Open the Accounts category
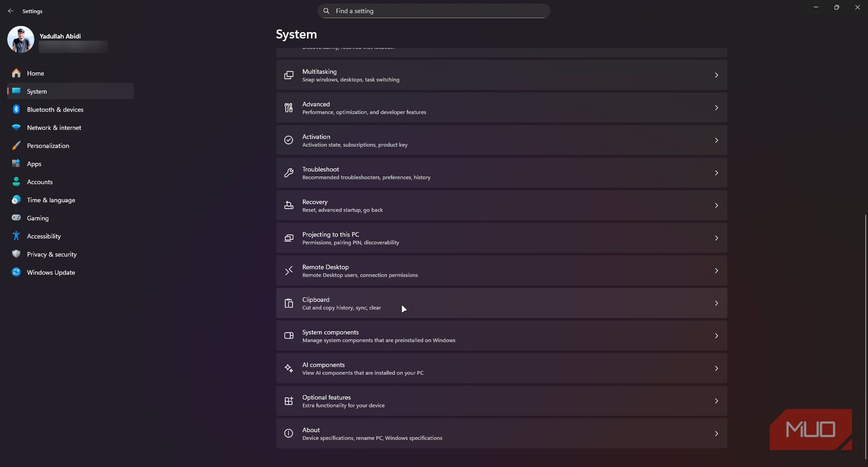This screenshot has width=868, height=467. (x=71, y=181)
